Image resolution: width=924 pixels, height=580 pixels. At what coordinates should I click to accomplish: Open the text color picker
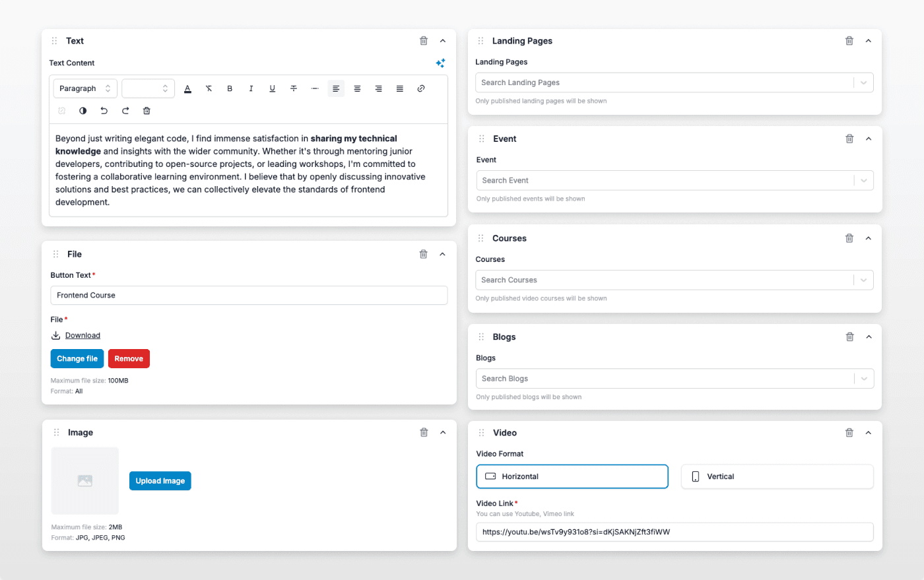pyautogui.click(x=187, y=88)
